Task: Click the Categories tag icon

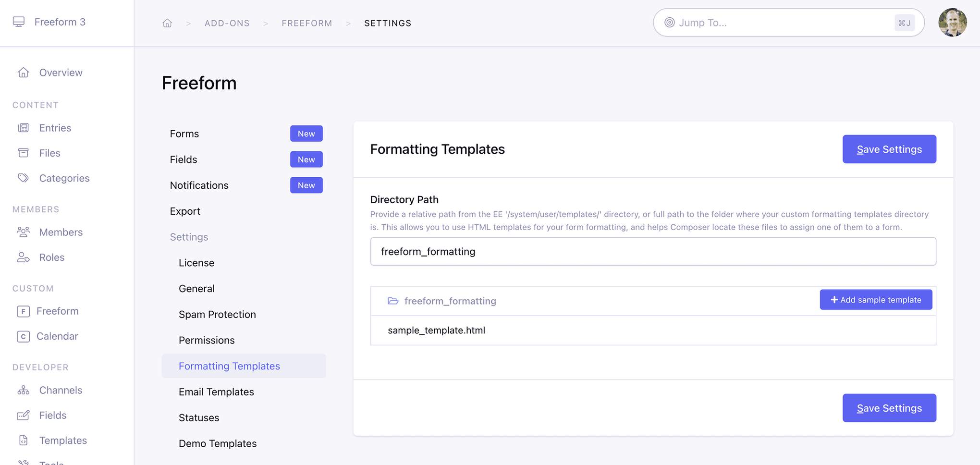Action: (23, 178)
